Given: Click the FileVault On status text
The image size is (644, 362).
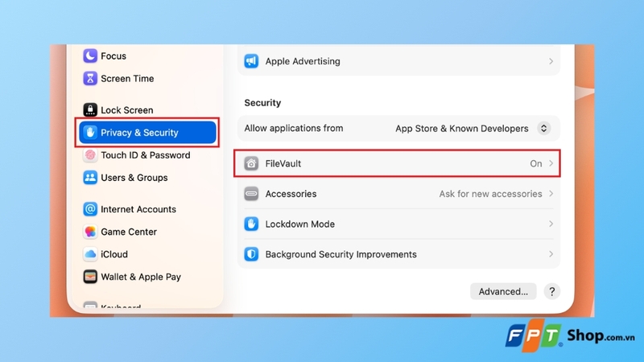Looking at the screenshot, I should click(x=535, y=164).
